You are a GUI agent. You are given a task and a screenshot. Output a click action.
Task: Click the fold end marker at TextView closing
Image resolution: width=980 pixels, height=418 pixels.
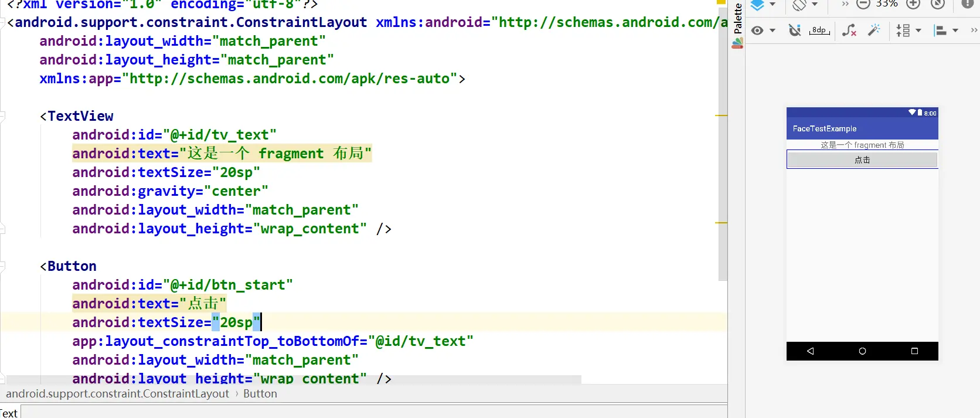[2, 229]
